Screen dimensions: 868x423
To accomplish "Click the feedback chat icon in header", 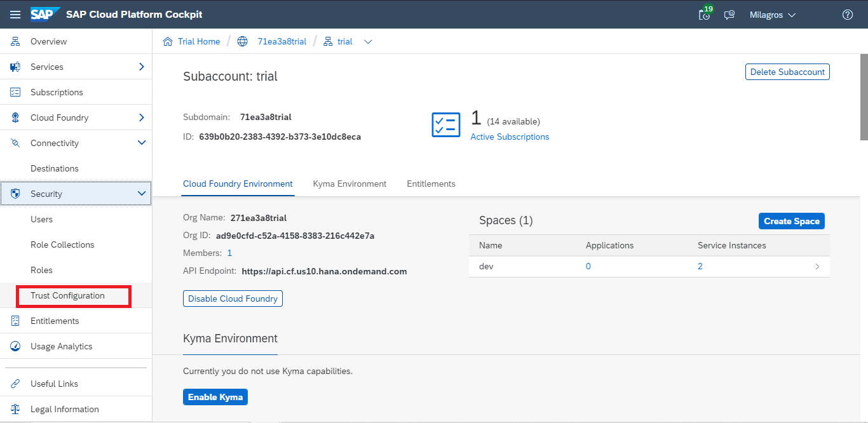I will 729,15.
